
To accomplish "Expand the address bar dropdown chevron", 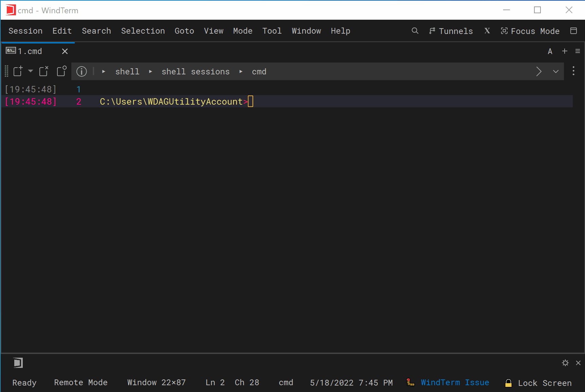I will point(556,71).
